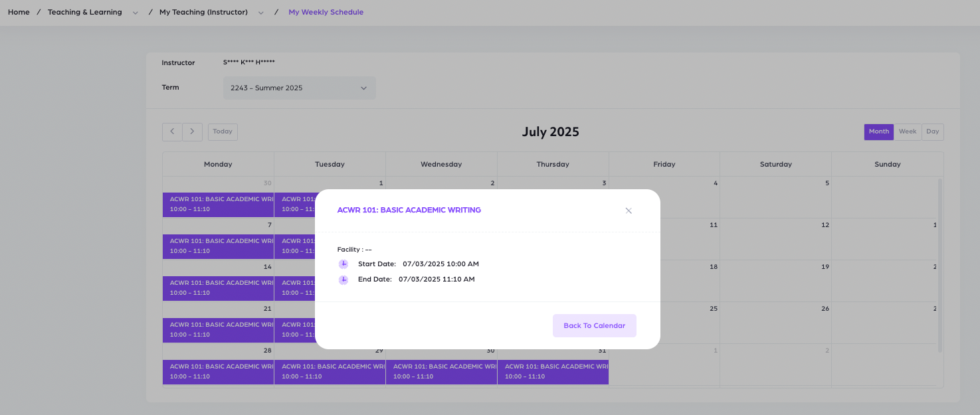The height and width of the screenshot is (415, 980).
Task: Go to previous month with left arrow
Action: pos(172,131)
